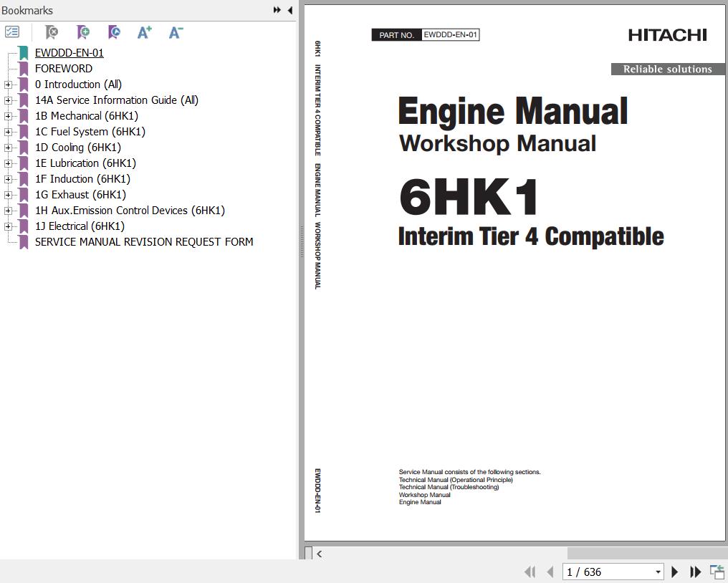Go to the last page
The image size is (728, 583).
(x=695, y=572)
